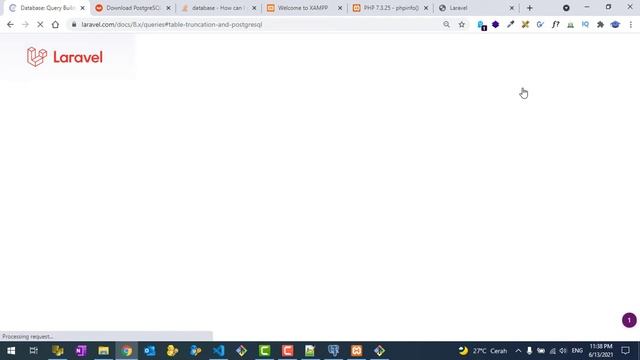
Task: Open the blue extension with badge 1
Action: click(482, 25)
